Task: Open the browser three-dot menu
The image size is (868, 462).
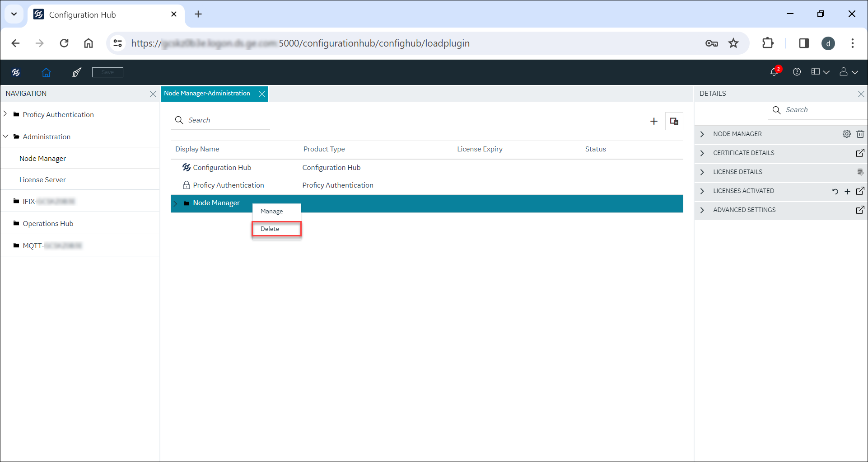Action: pos(853,43)
